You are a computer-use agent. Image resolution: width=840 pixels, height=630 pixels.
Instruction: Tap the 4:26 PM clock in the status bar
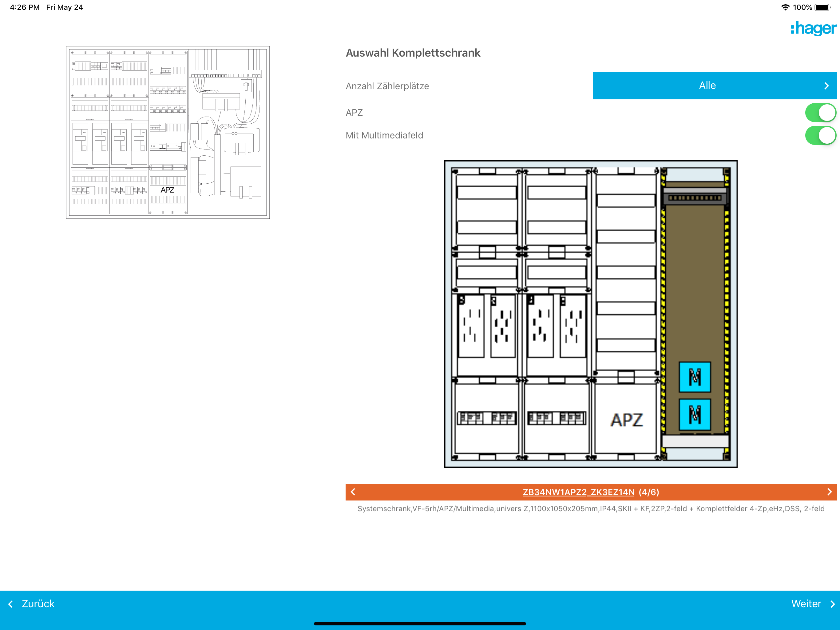click(x=25, y=7)
